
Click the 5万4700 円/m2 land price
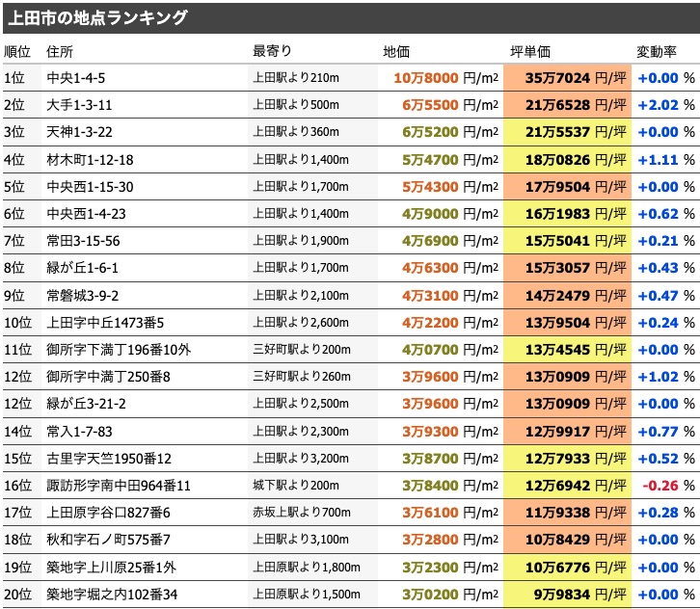click(450, 160)
